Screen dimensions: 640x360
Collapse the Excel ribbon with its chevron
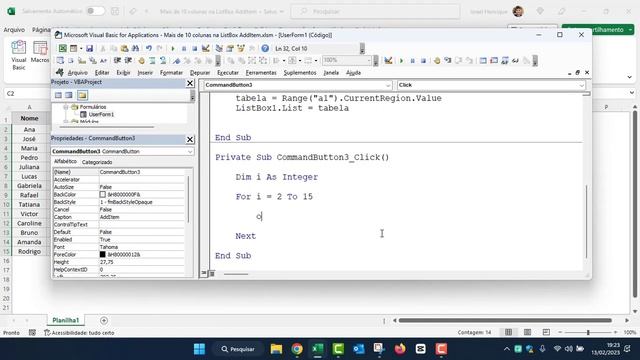coord(629,77)
